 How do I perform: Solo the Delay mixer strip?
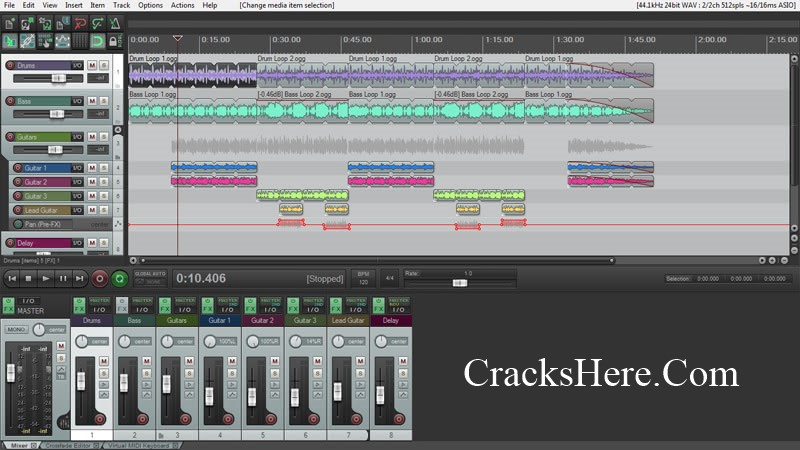click(x=403, y=373)
